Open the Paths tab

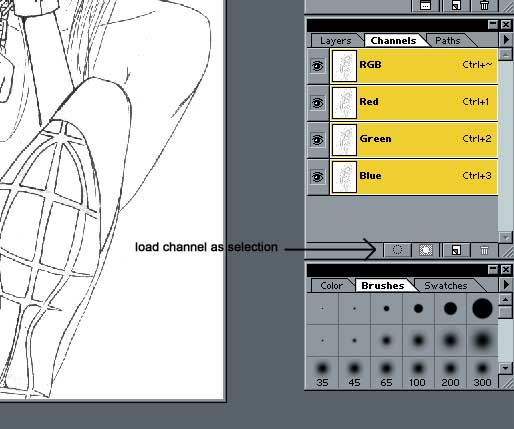point(448,41)
